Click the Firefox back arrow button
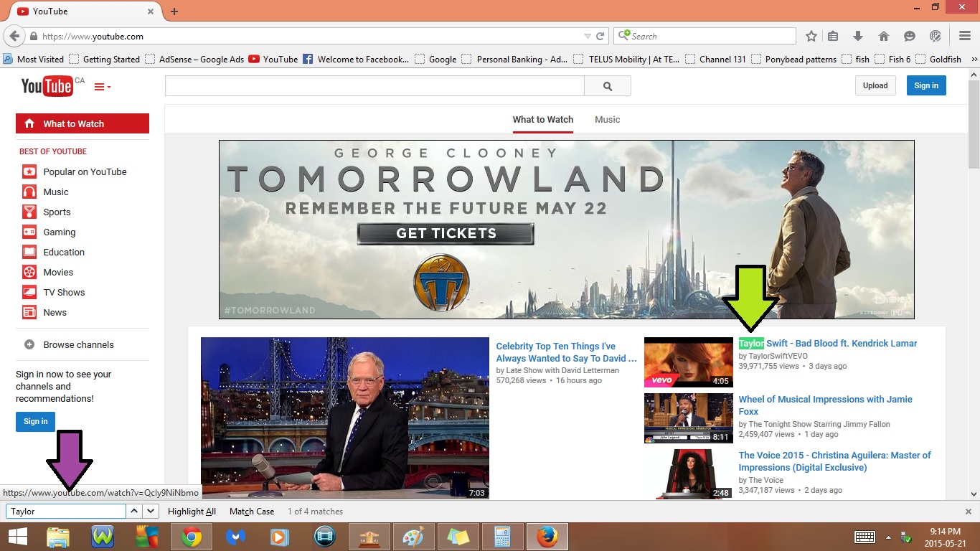This screenshot has height=551, width=980. 14,36
